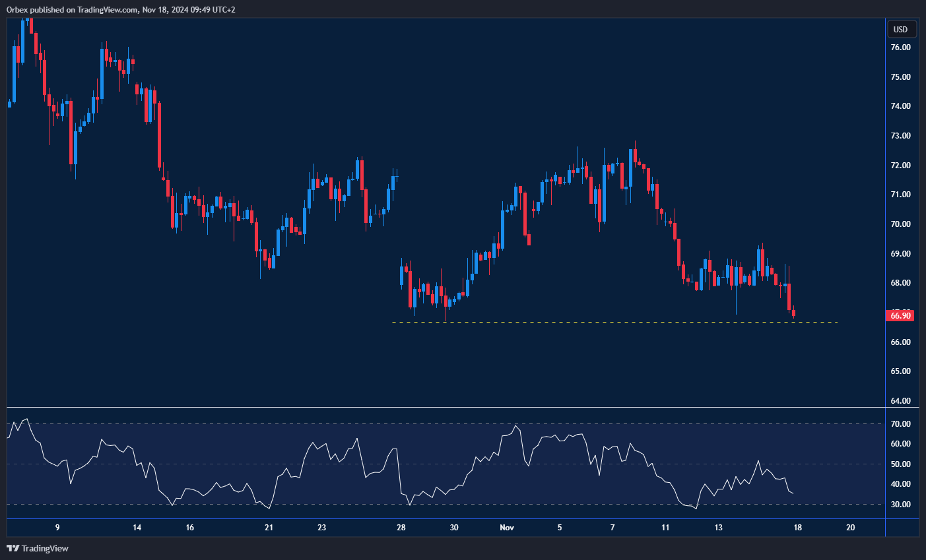This screenshot has height=560, width=926.
Task: Click the TradingView logo in the bottom corner
Action: pyautogui.click(x=38, y=548)
